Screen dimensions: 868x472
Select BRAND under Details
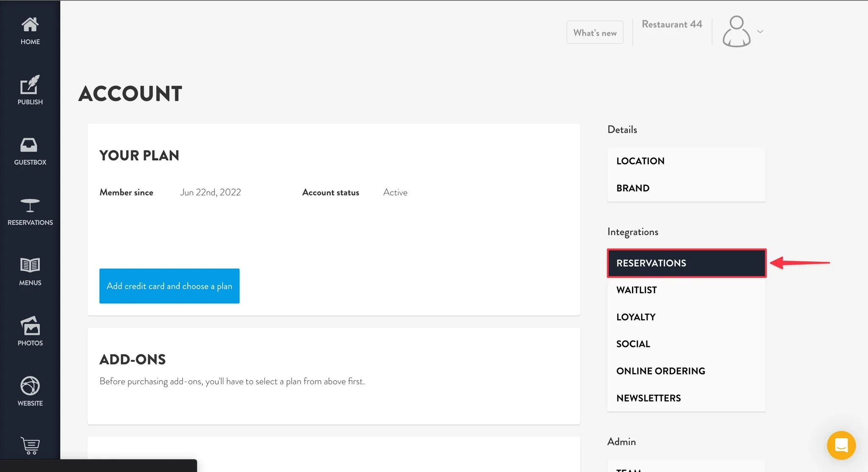click(x=686, y=188)
